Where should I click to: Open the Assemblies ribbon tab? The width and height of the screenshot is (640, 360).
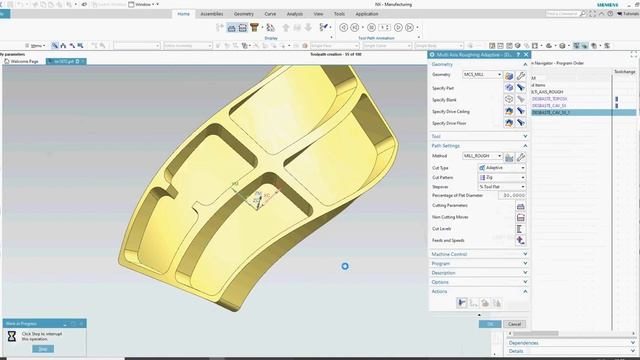click(x=211, y=14)
